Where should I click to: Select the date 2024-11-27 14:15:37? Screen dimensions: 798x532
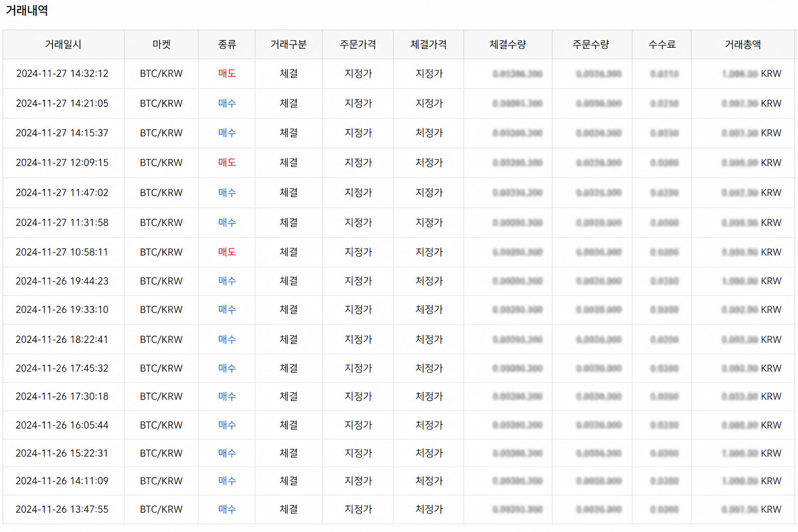pyautogui.click(x=62, y=133)
